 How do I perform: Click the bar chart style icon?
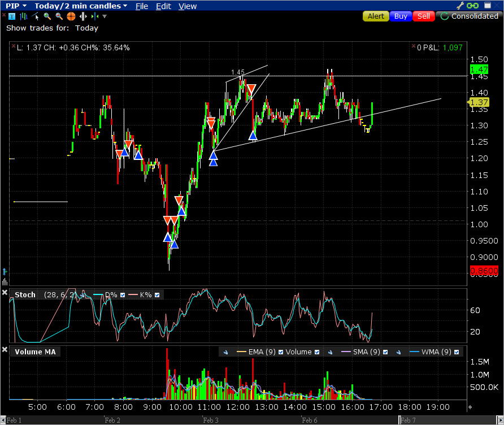tap(24, 16)
